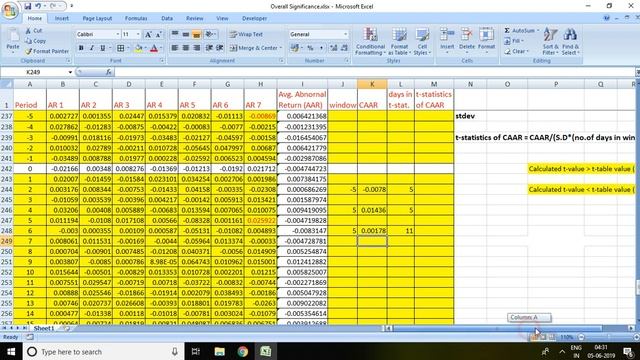
Task: Open Conditional Formatting menu
Action: (370, 41)
